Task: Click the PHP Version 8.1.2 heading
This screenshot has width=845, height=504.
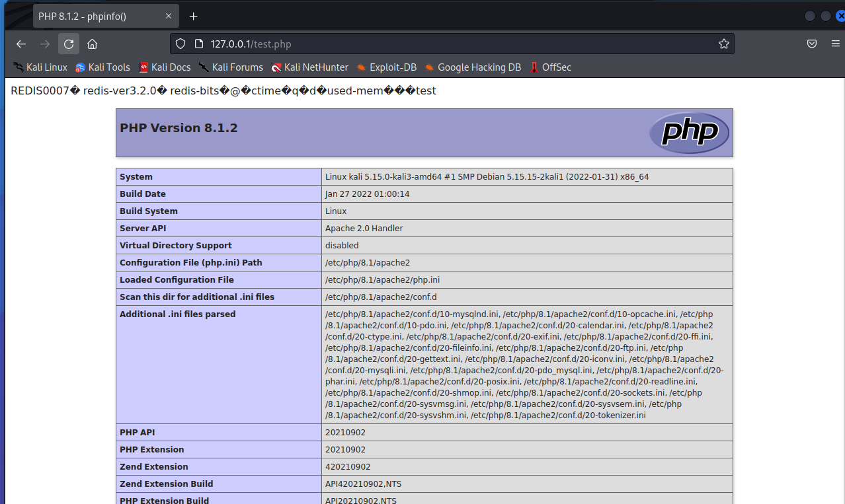Action: click(x=179, y=128)
